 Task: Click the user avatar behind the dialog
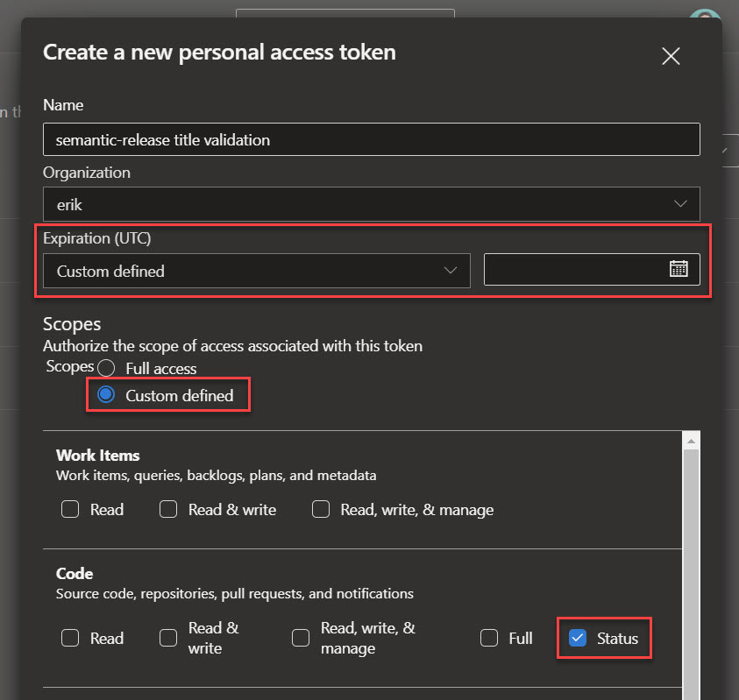705,13
